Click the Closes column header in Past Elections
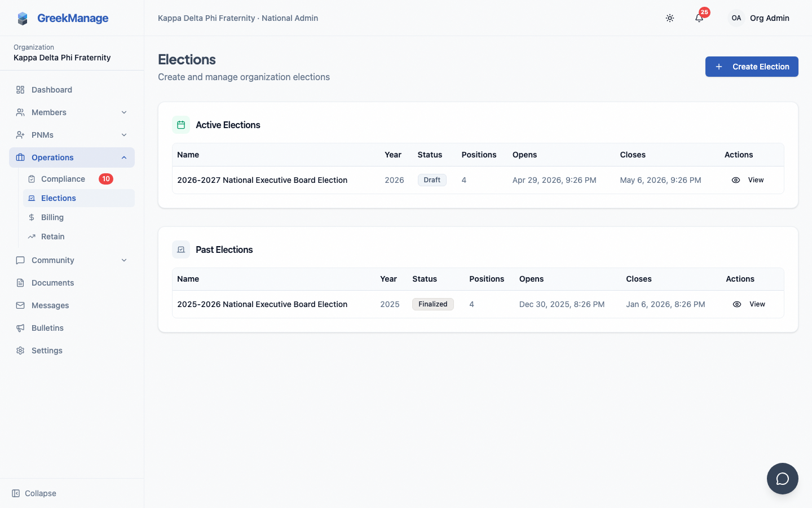This screenshot has height=508, width=812. tap(639, 279)
